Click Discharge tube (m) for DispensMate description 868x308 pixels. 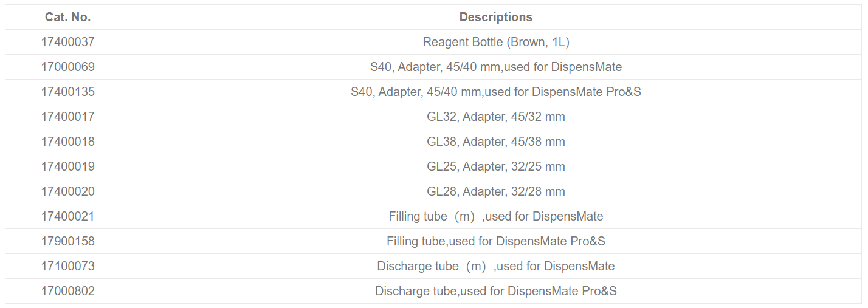click(496, 266)
